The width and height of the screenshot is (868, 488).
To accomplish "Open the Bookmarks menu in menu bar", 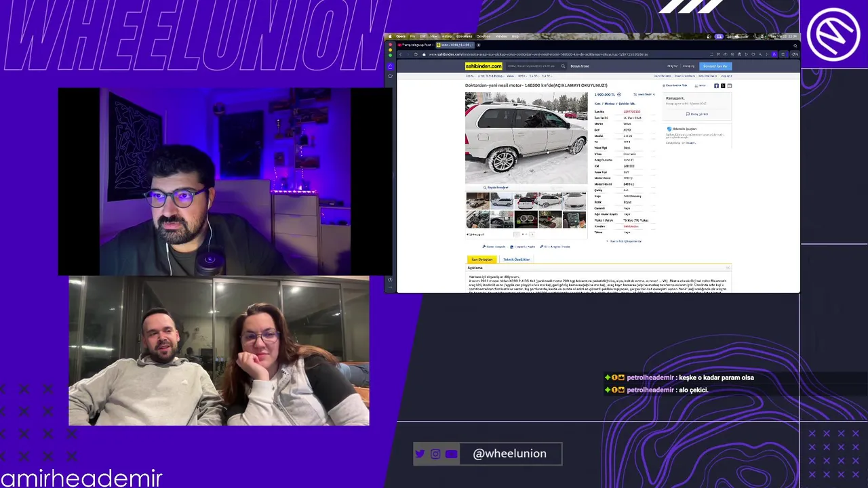I will pos(464,37).
